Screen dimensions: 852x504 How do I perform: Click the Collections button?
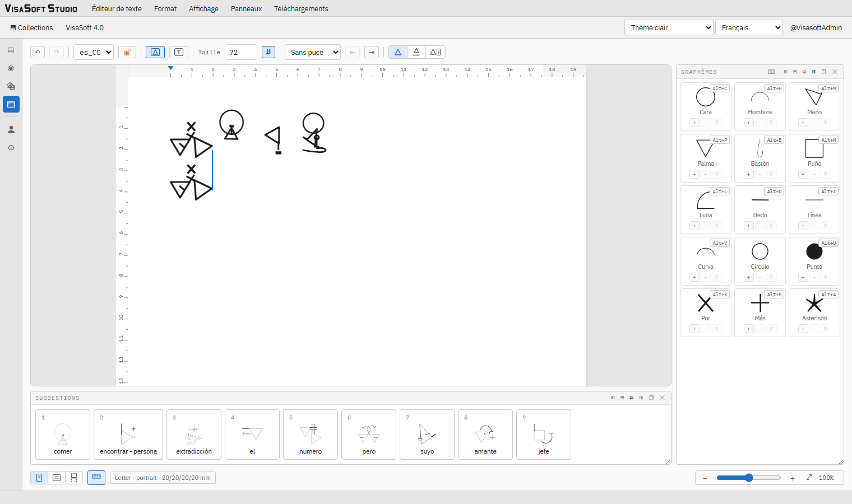[31, 27]
